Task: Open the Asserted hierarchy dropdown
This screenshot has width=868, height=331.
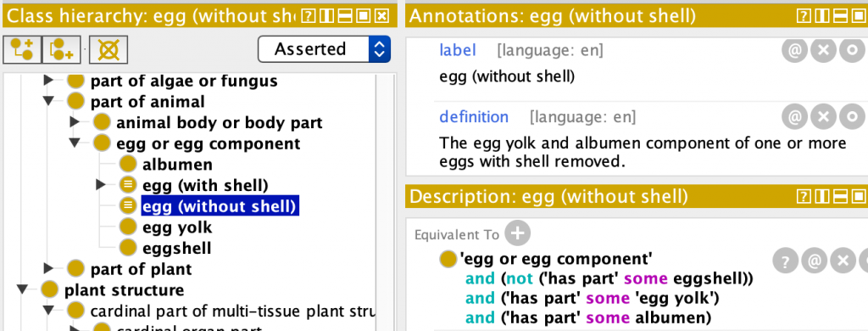Action: [324, 49]
